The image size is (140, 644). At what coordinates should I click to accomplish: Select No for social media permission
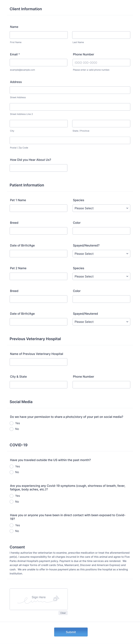11,429
